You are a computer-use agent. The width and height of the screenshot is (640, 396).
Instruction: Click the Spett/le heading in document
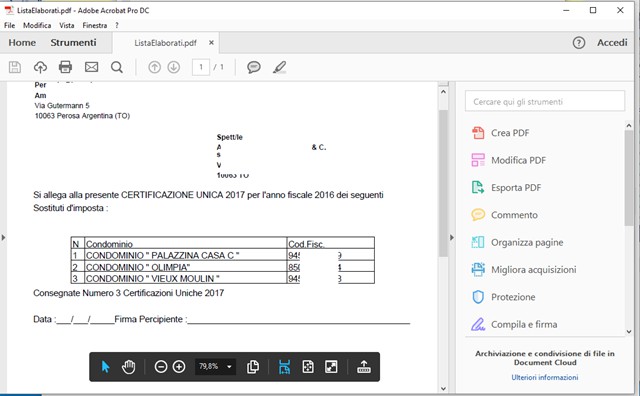(229, 137)
